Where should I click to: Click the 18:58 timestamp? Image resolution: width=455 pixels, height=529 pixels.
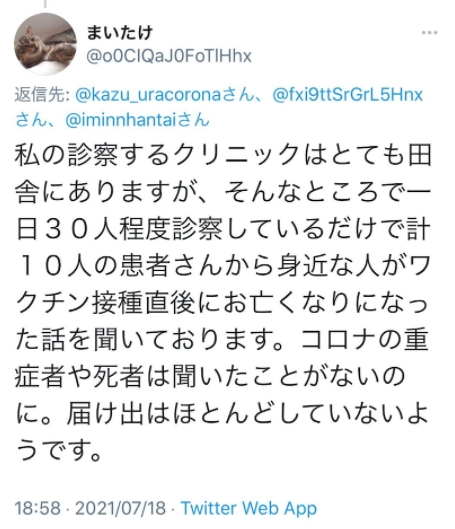[38, 508]
